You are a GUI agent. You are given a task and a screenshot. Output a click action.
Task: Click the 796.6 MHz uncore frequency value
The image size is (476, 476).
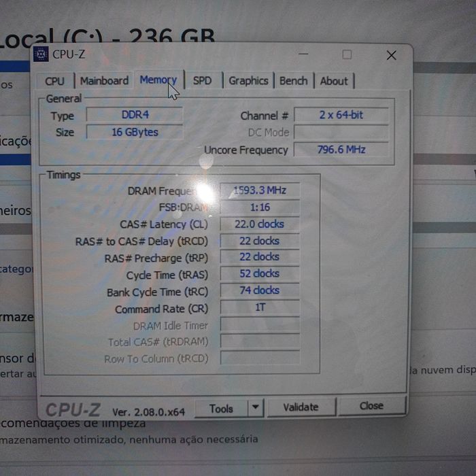tap(341, 150)
